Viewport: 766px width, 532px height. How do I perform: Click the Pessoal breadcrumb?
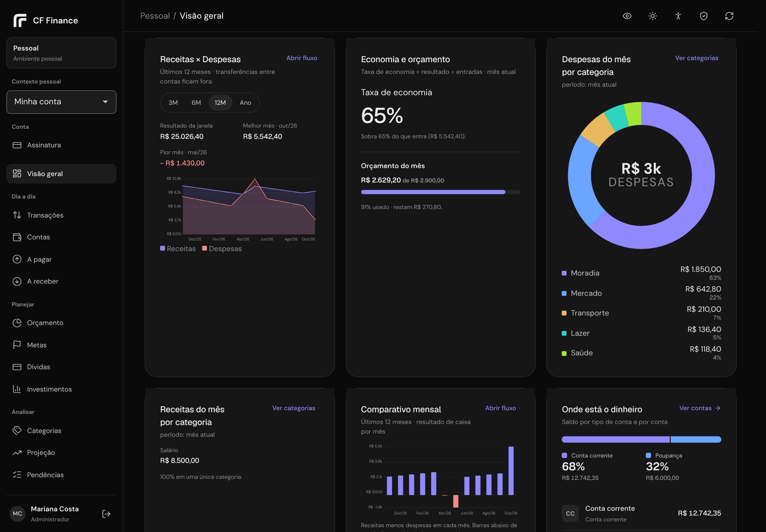pyautogui.click(x=155, y=16)
